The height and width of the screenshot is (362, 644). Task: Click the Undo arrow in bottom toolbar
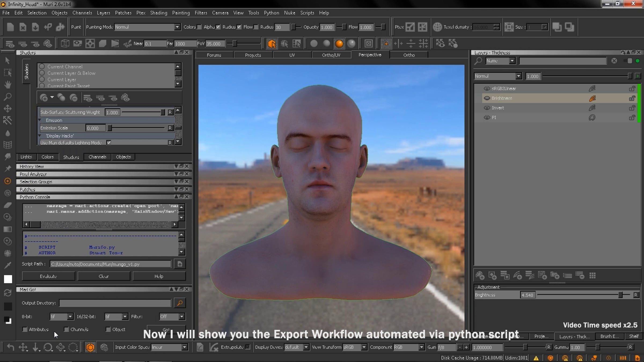tap(10, 347)
